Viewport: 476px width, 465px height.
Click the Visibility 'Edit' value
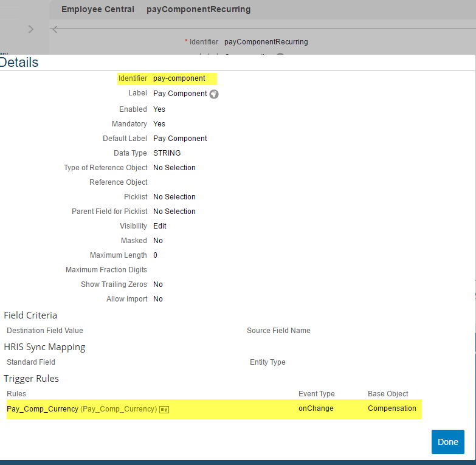point(160,226)
